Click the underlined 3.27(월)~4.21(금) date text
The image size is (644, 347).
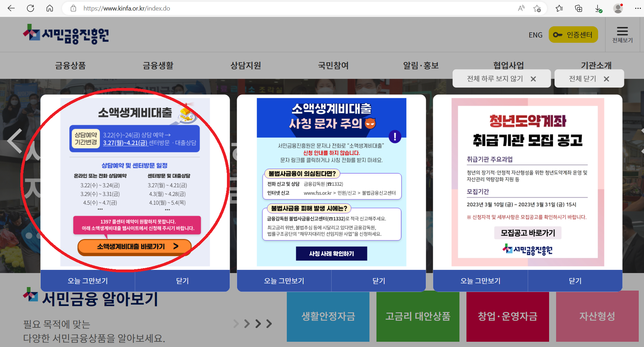coord(125,143)
